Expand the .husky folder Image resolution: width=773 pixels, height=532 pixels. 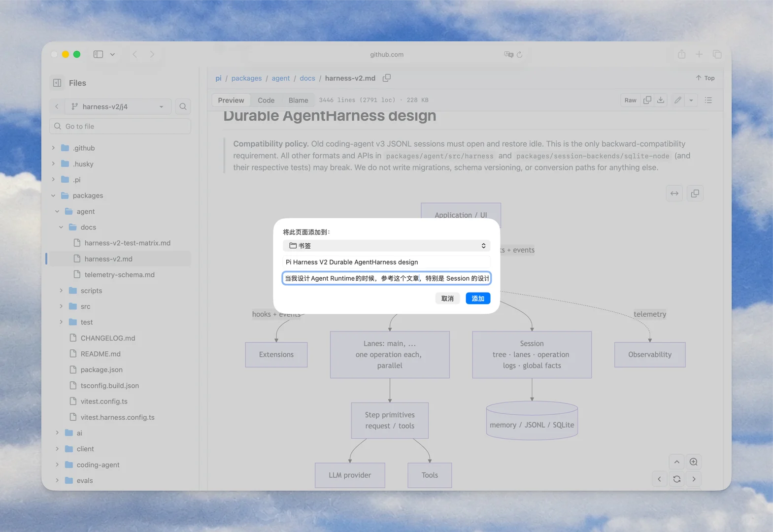pos(53,164)
